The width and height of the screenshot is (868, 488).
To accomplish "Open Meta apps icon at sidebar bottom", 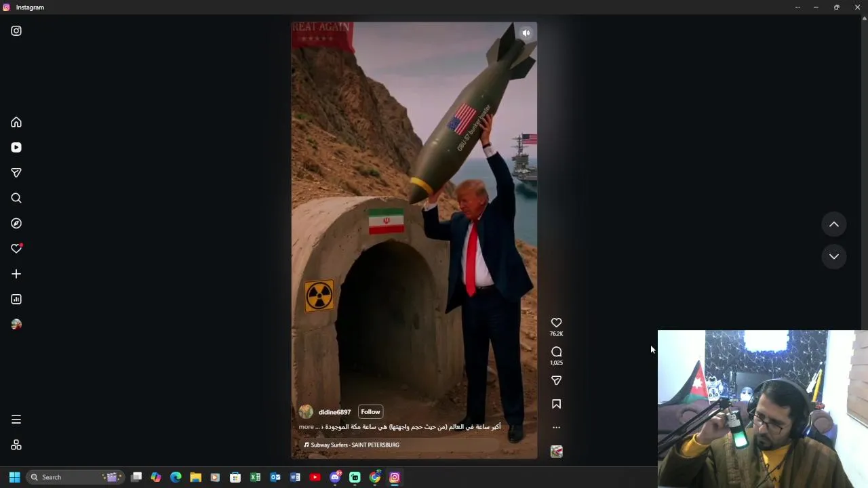I will 16,445.
